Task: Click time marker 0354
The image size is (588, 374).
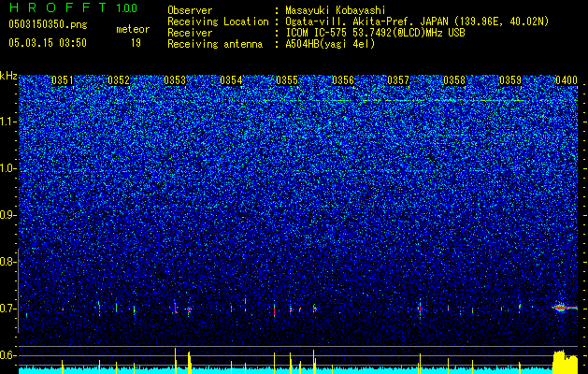Action: coord(231,80)
